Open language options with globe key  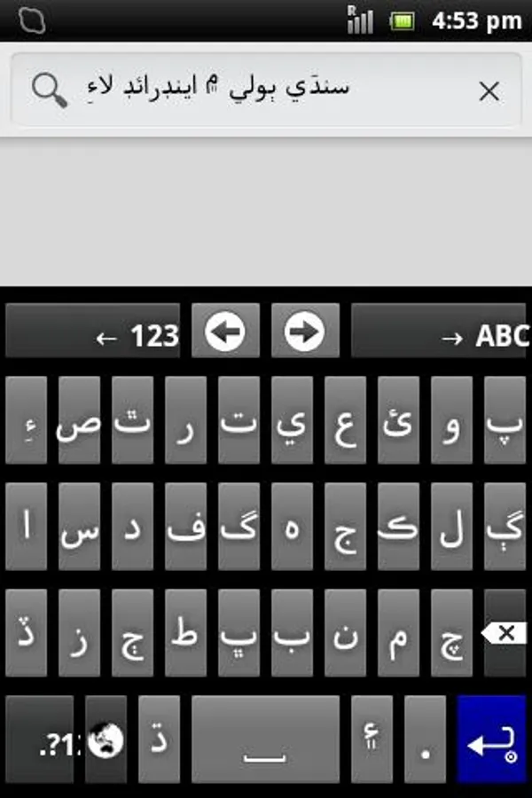pyautogui.click(x=106, y=739)
